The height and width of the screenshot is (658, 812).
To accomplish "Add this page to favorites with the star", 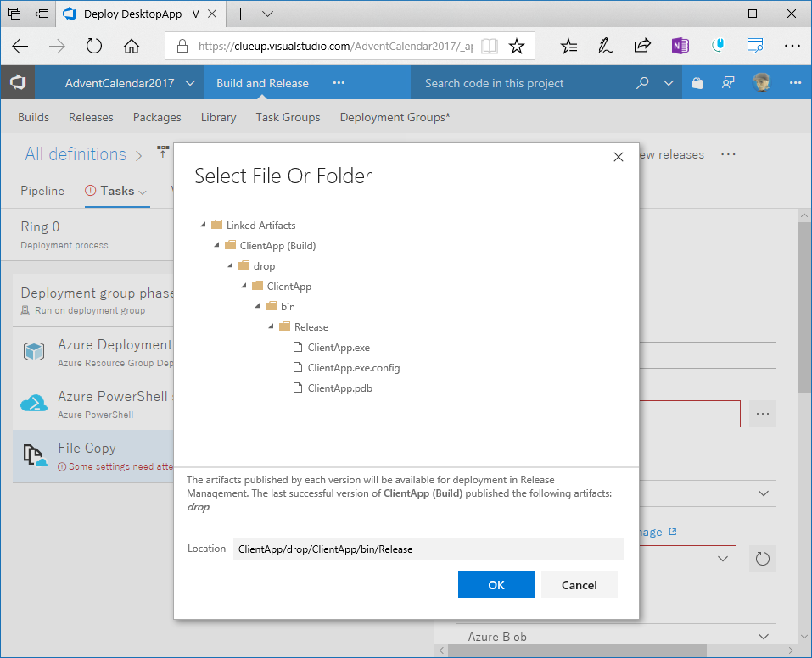I will [517, 46].
